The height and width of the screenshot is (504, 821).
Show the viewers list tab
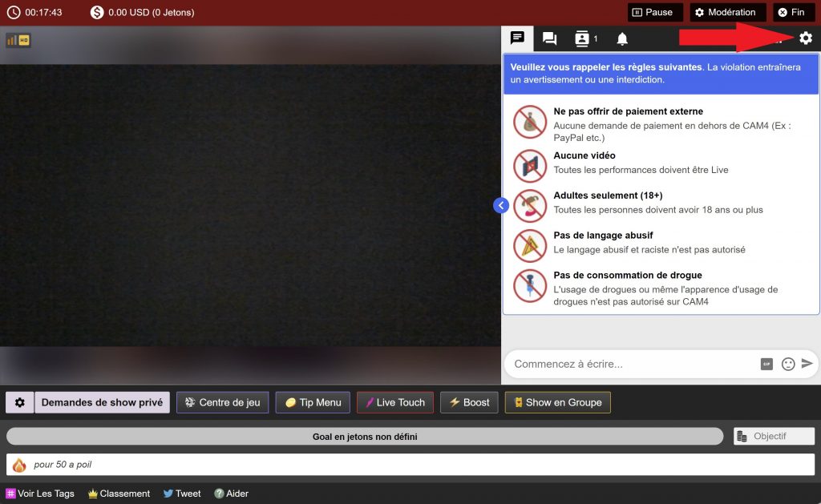tap(585, 38)
